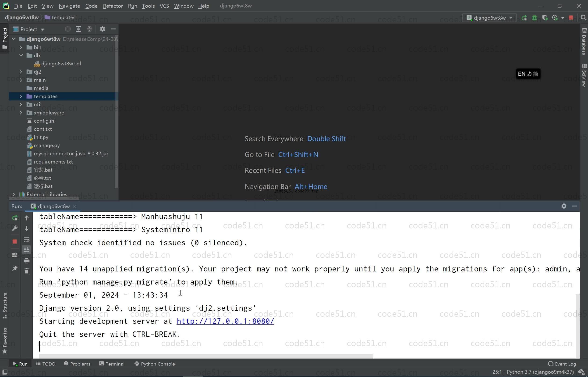588x377 pixels.
Task: Open the Tools menu
Action: tap(148, 6)
